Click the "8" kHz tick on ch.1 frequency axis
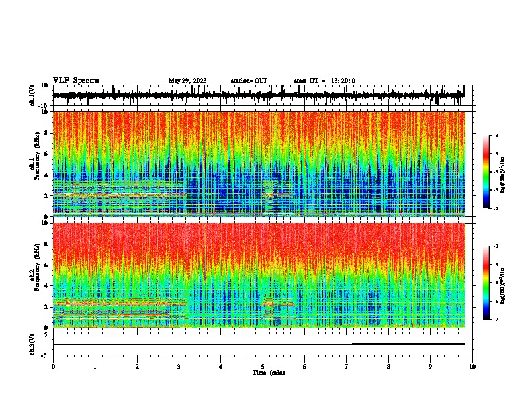Viewport: 532px width, 411px height. pos(46,133)
